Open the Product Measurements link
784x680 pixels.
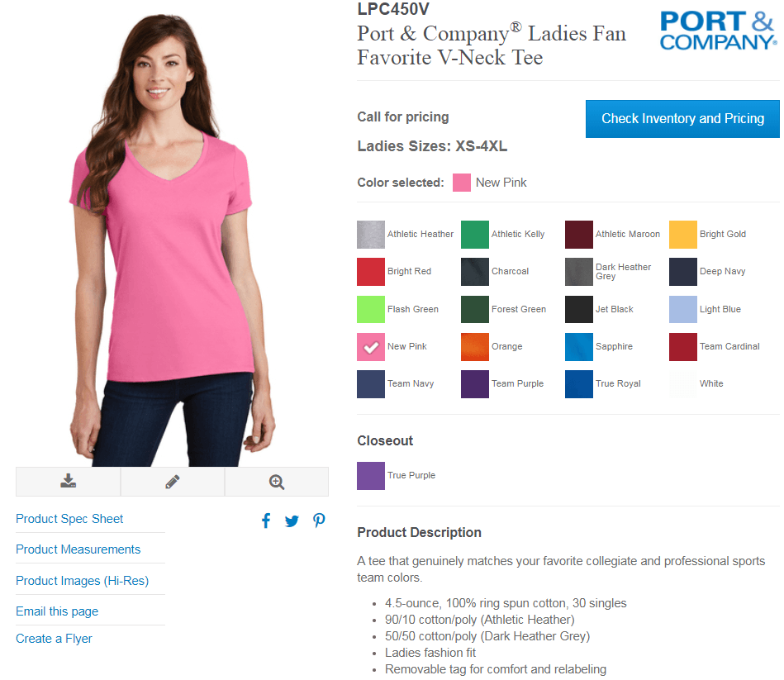pyautogui.click(x=78, y=549)
